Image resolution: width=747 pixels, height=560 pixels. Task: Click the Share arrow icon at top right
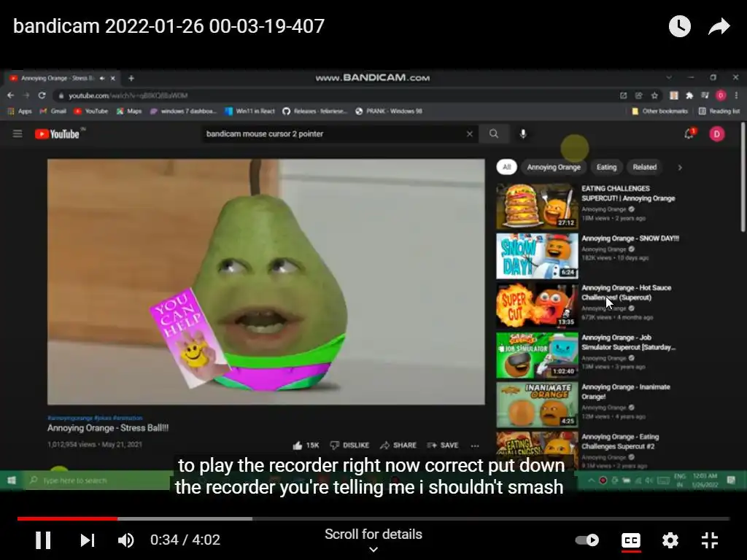pos(719,26)
